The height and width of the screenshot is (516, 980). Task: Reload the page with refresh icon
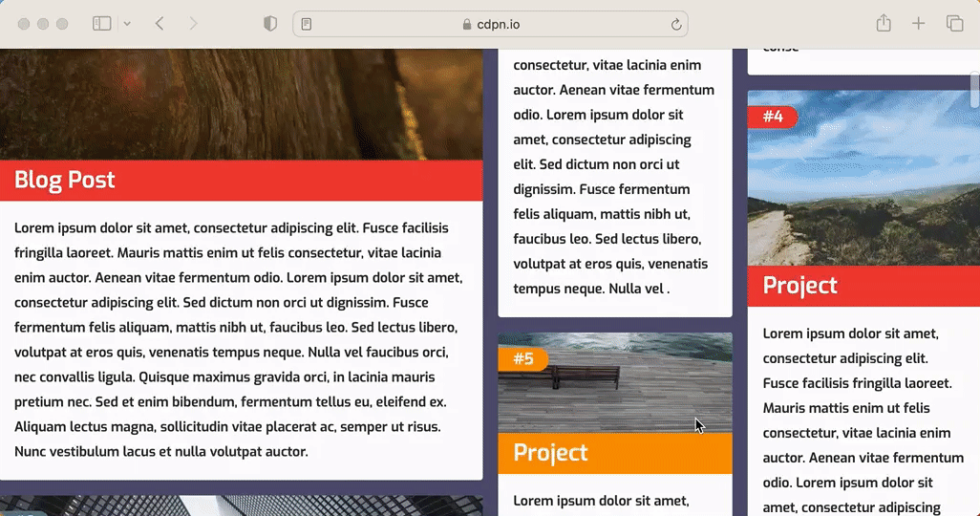(x=675, y=25)
